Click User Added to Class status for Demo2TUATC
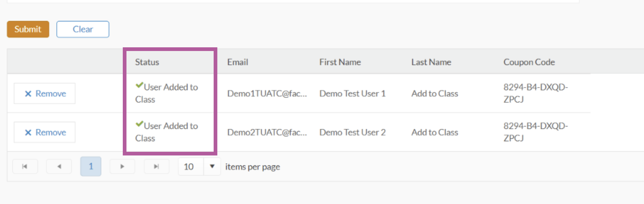This screenshot has width=644, height=204. coord(167,132)
